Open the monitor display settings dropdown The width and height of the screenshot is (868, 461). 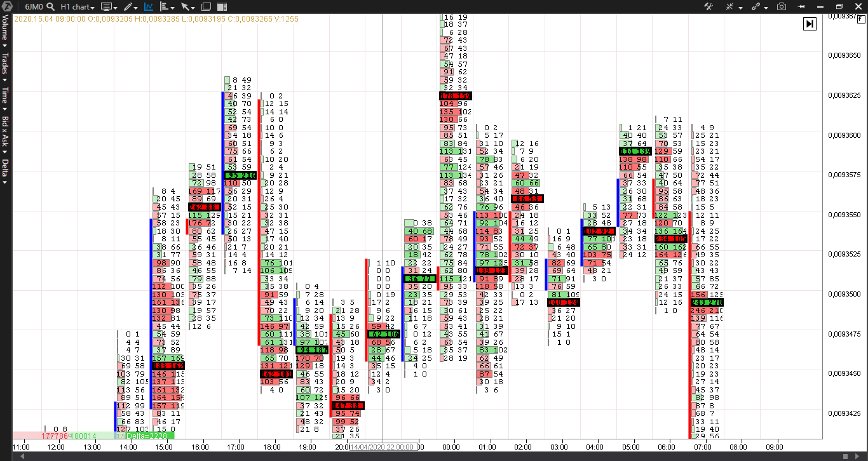click(x=108, y=6)
